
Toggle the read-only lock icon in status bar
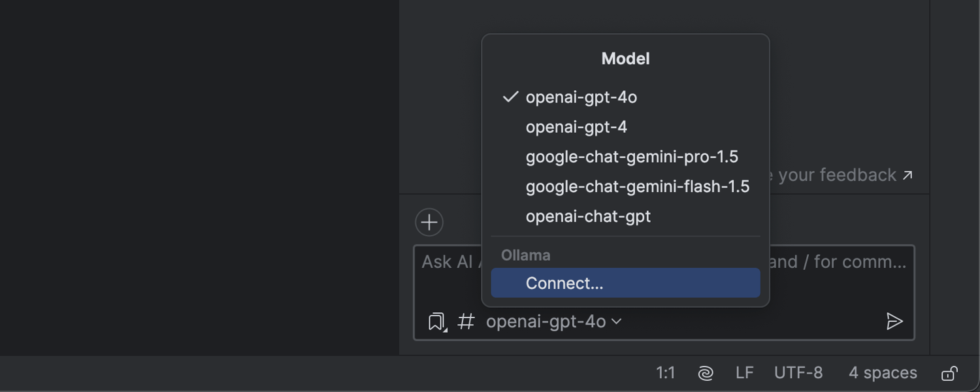[949, 373]
